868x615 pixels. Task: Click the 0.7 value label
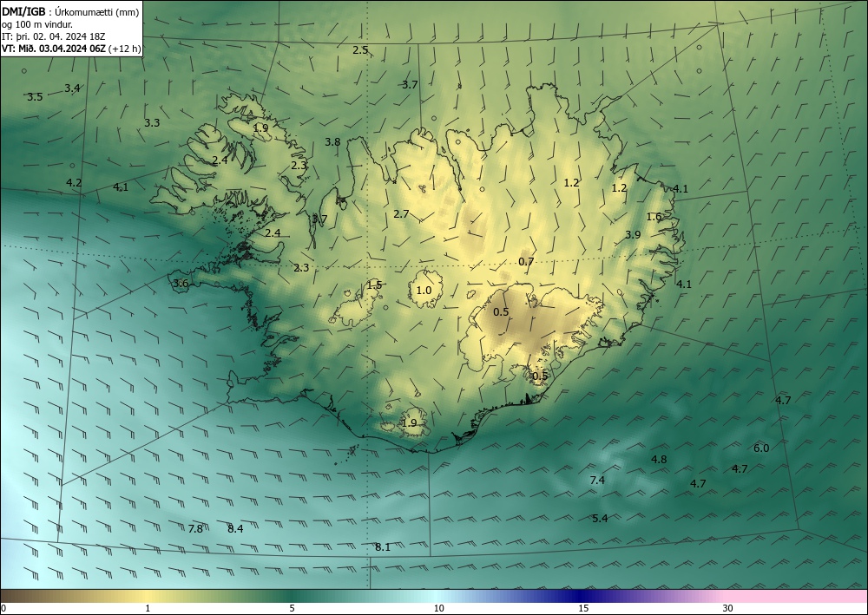pyautogui.click(x=527, y=262)
